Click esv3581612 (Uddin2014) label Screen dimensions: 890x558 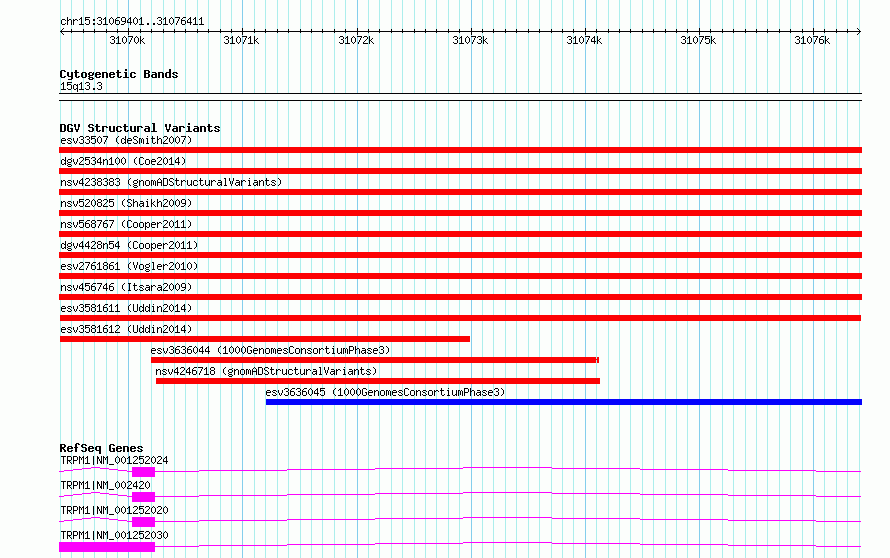point(126,329)
